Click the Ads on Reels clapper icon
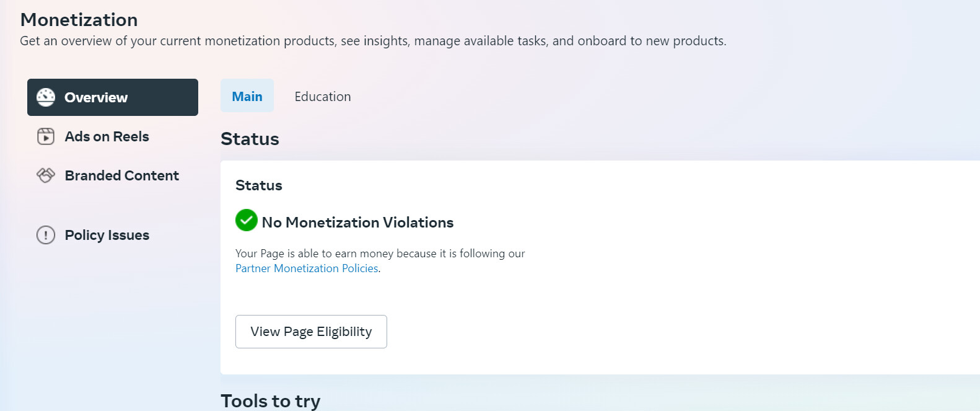Viewport: 980px width, 411px height. [46, 136]
